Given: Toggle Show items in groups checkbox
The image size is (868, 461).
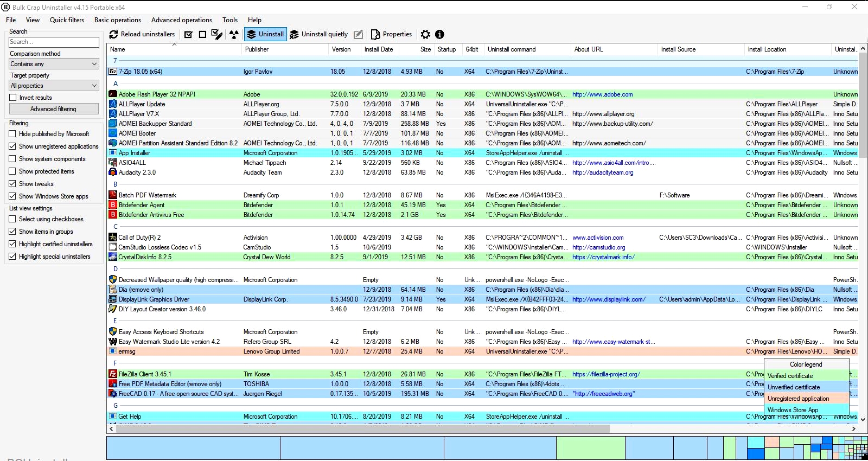Looking at the screenshot, I should (12, 232).
